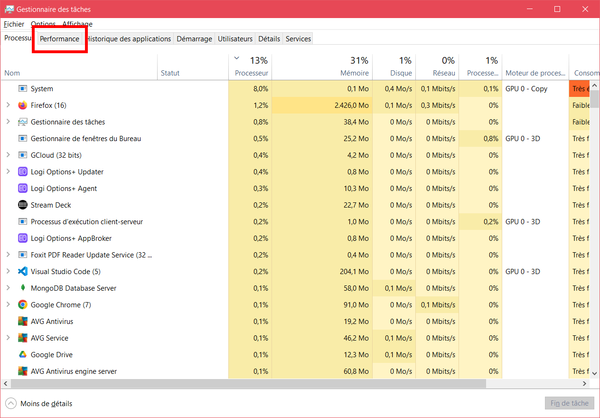Expand Visual Studio Code (5) group
The height and width of the screenshot is (418, 600).
8,271
